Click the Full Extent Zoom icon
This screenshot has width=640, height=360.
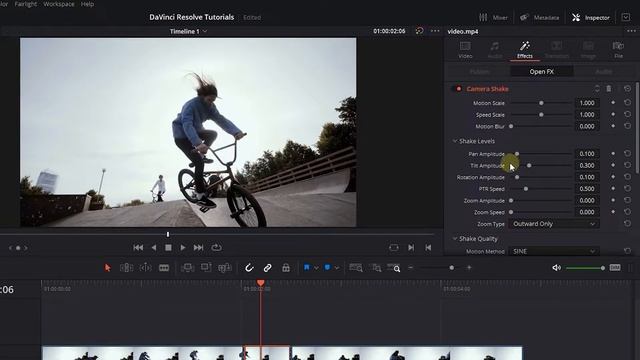356,268
